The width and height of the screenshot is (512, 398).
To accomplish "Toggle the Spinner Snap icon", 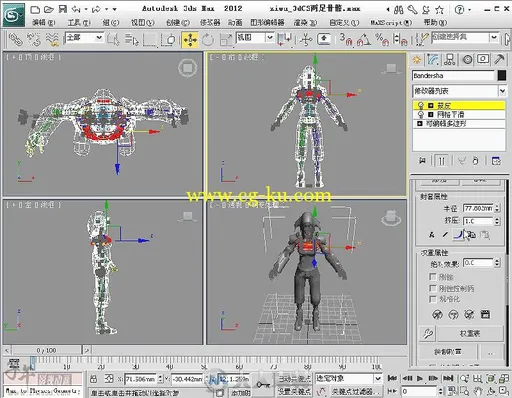I will point(400,39).
